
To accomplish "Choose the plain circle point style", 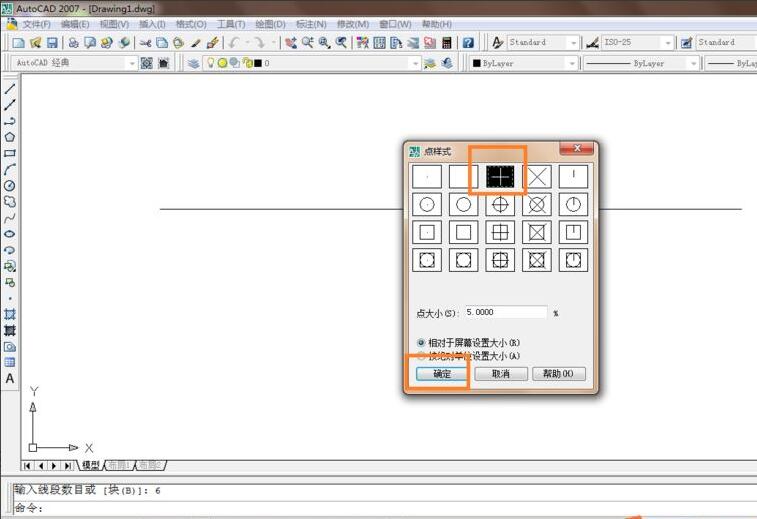I will tap(463, 205).
